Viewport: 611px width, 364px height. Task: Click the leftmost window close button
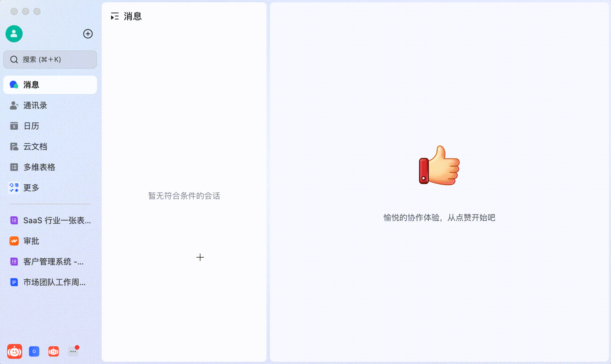pos(14,11)
